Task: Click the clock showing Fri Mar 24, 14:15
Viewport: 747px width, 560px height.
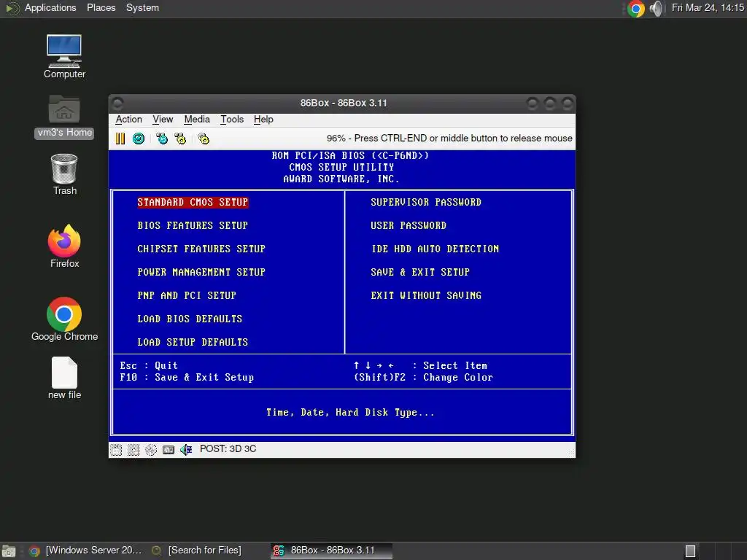Action: point(708,7)
